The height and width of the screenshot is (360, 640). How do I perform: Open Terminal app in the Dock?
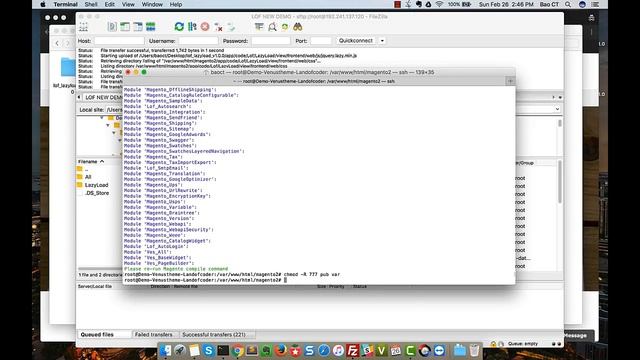[x=223, y=350]
